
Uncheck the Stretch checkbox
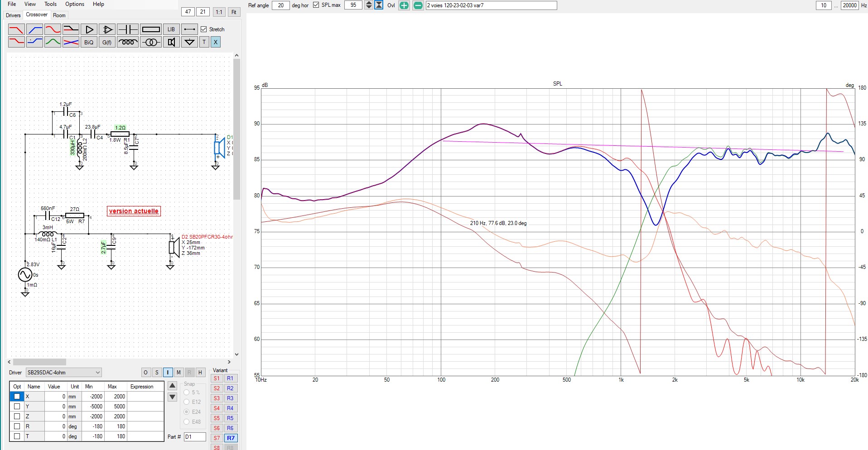(204, 29)
